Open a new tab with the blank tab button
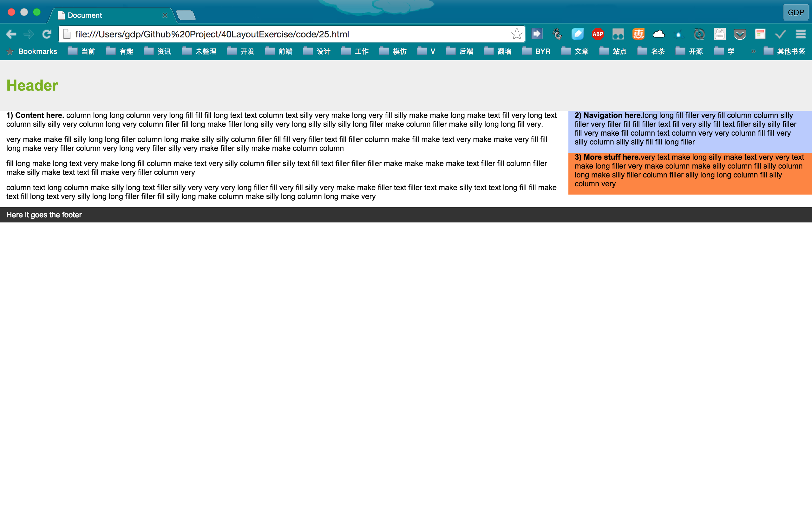Viewport: 812px width, 507px height. point(186,16)
